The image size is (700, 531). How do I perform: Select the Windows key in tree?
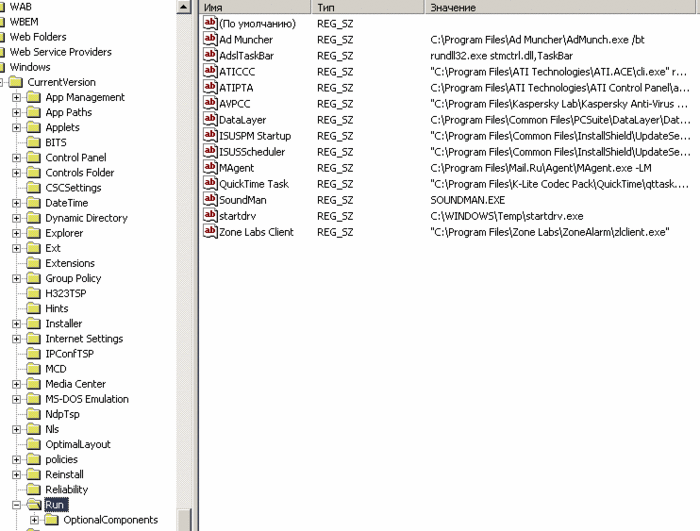[x=30, y=67]
